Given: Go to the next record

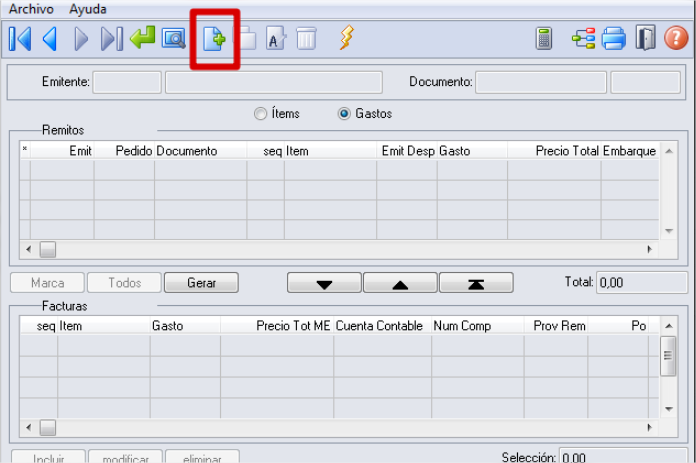Looking at the screenshot, I should 81,39.
